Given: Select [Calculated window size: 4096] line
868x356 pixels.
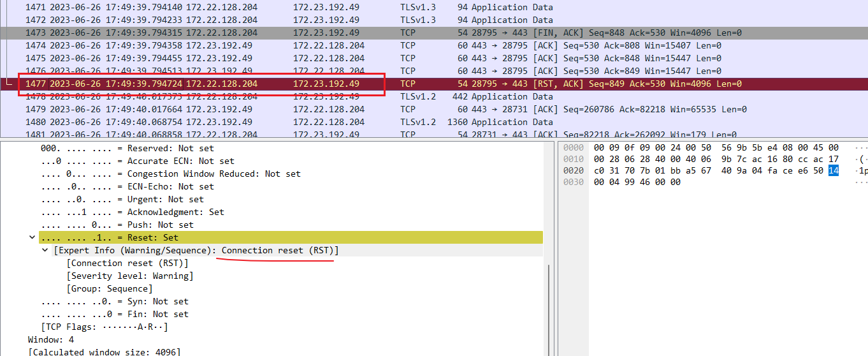Looking at the screenshot, I should [104, 352].
